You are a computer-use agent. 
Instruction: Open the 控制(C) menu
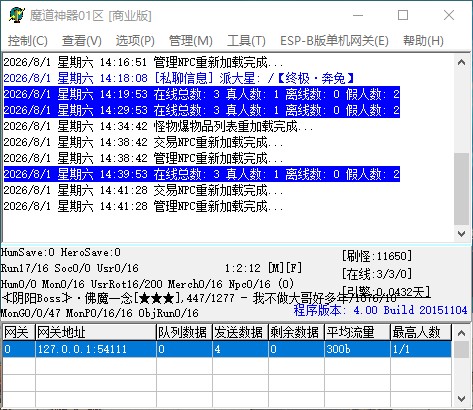click(x=28, y=41)
